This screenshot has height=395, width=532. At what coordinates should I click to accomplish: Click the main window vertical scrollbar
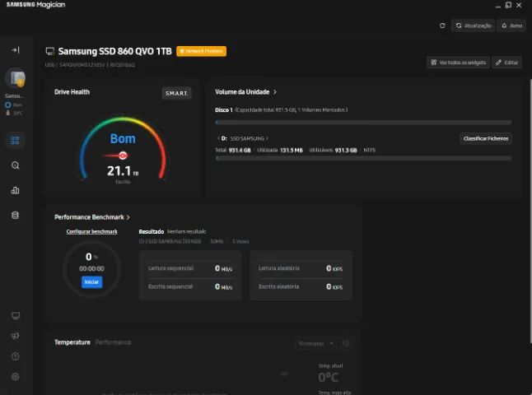530,210
